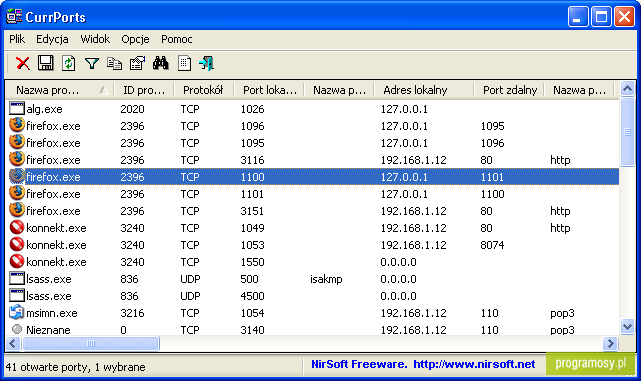This screenshot has height=381, width=641.
Task: Open the properties toolbar icon
Action: (137, 63)
